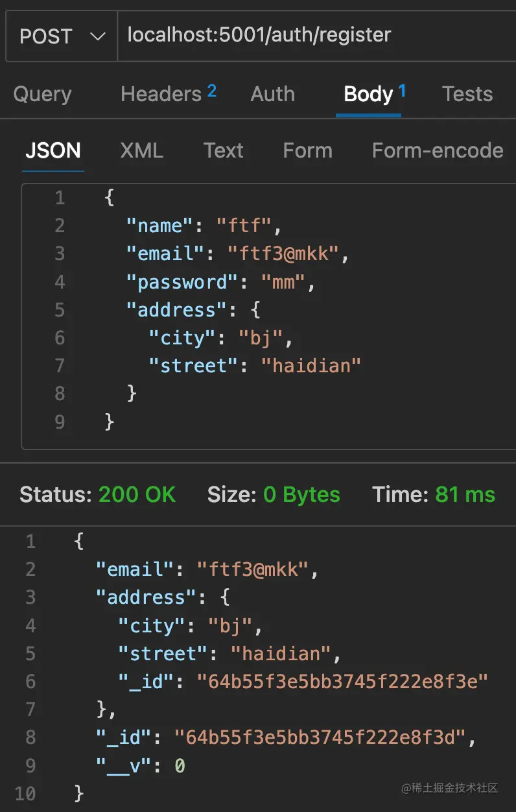Go to the Tests tab
The height and width of the screenshot is (812, 516).
click(x=467, y=94)
